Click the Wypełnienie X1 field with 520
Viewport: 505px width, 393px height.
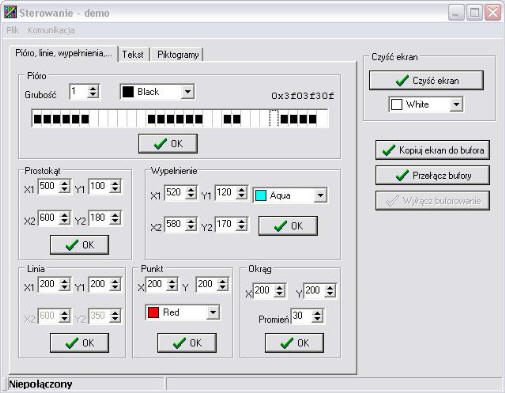click(x=175, y=192)
